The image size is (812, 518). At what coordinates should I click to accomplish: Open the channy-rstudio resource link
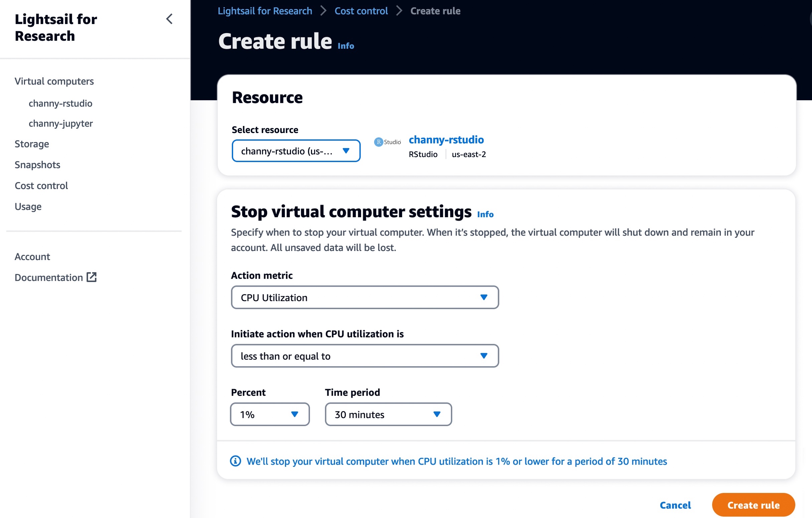point(446,140)
